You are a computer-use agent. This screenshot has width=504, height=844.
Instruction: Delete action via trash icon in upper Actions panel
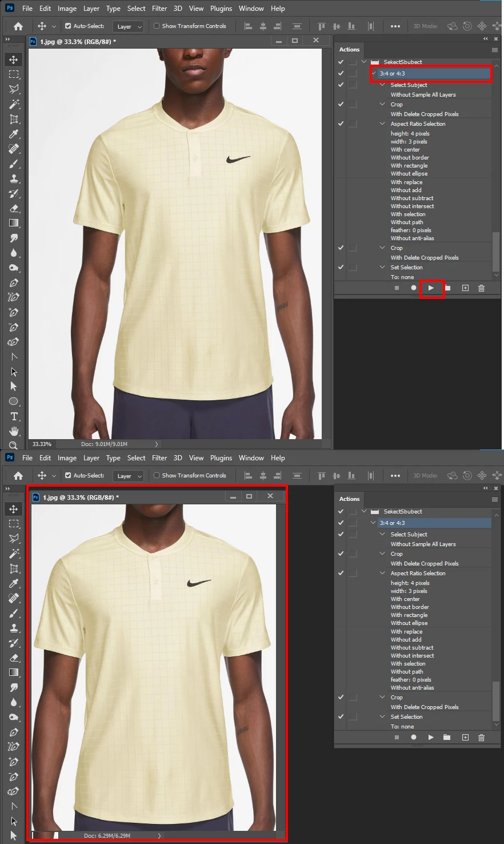pos(481,288)
